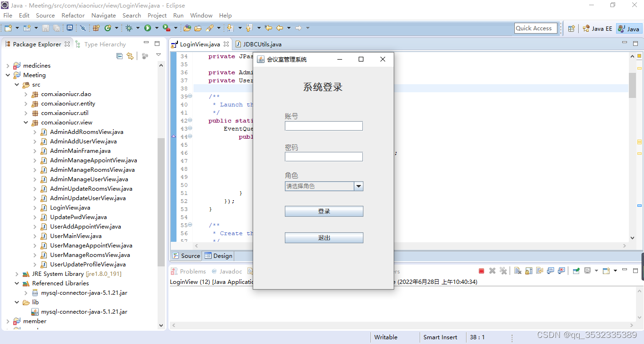Switch to the Type Hierarchy tab
Screen dimensions: 644x344
click(101, 44)
